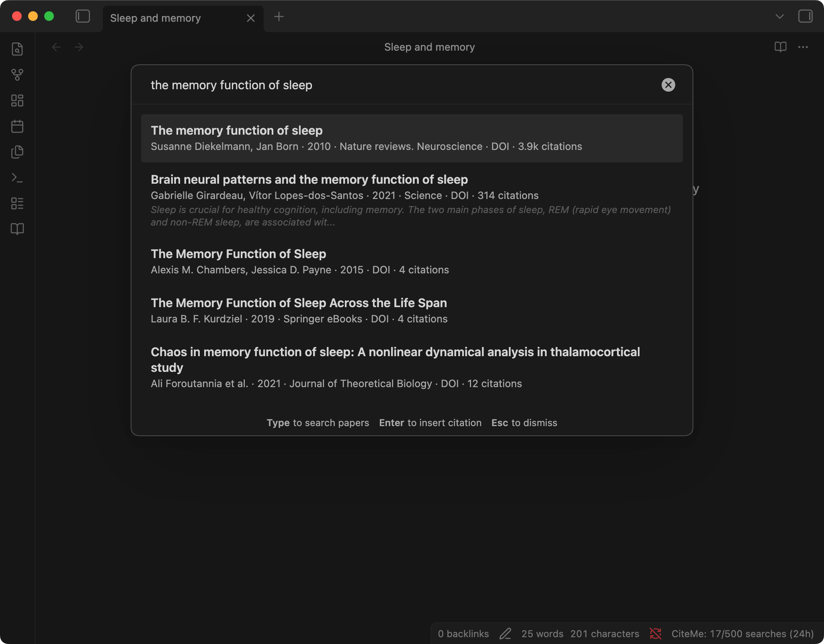Click the 25 words count in status bar
Viewport: 824px width, 644px height.
pyautogui.click(x=542, y=634)
